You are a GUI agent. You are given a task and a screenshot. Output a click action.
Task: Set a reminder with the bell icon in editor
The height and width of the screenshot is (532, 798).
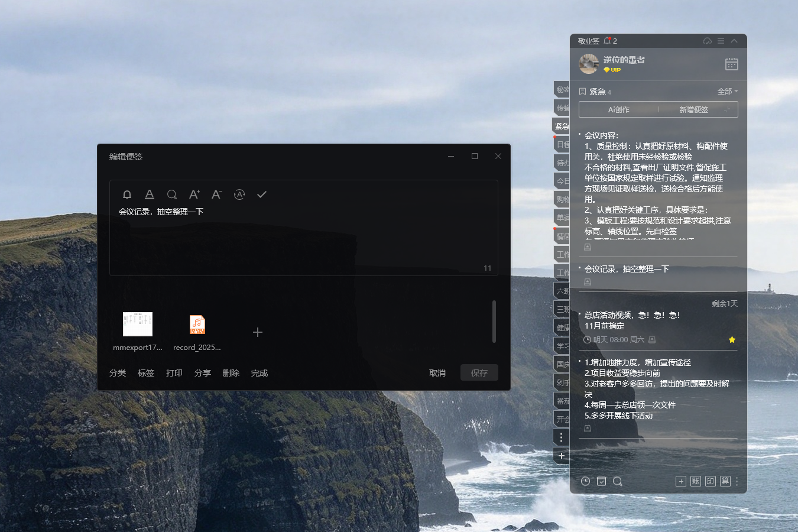click(x=127, y=194)
